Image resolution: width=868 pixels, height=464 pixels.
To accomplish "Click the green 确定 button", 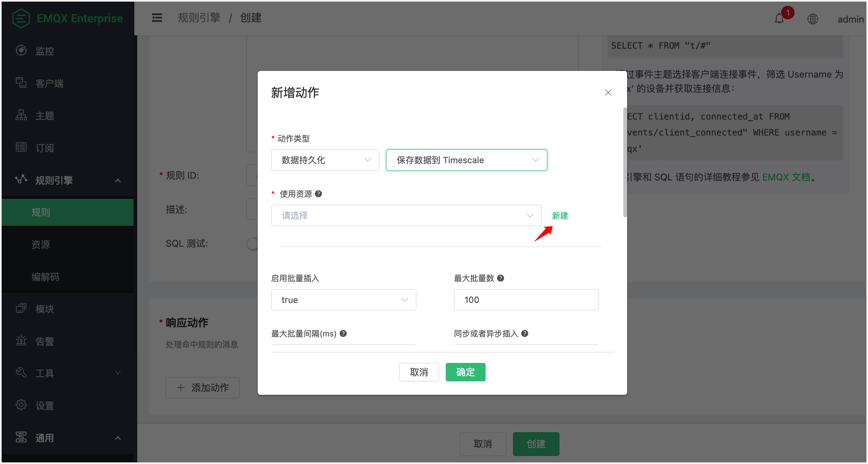I will coord(465,372).
